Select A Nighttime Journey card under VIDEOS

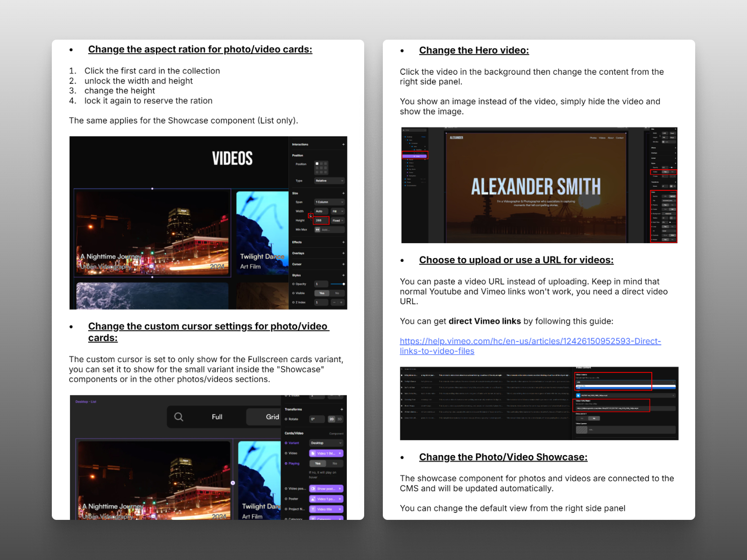pyautogui.click(x=153, y=233)
